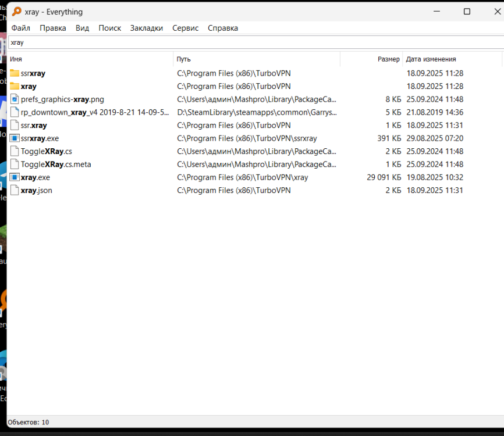This screenshot has height=436, width=504.
Task: Click the ToggleXRay.cs.meta file icon
Action: pos(15,165)
